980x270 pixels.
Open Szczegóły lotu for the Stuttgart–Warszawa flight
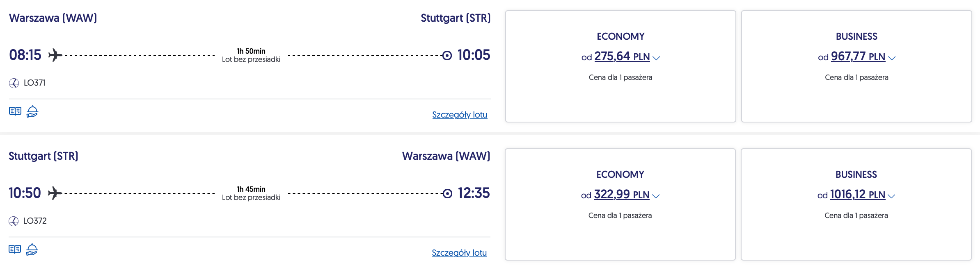pos(459,253)
